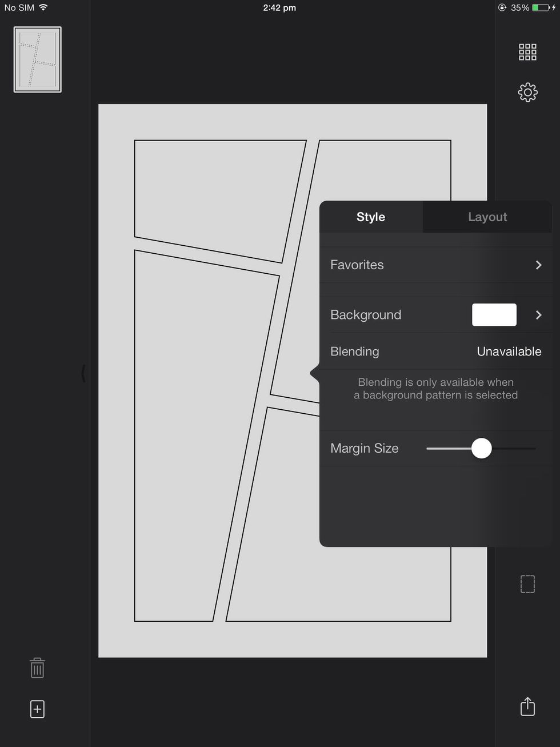Open the Favorites row
560x747 pixels.
point(436,265)
